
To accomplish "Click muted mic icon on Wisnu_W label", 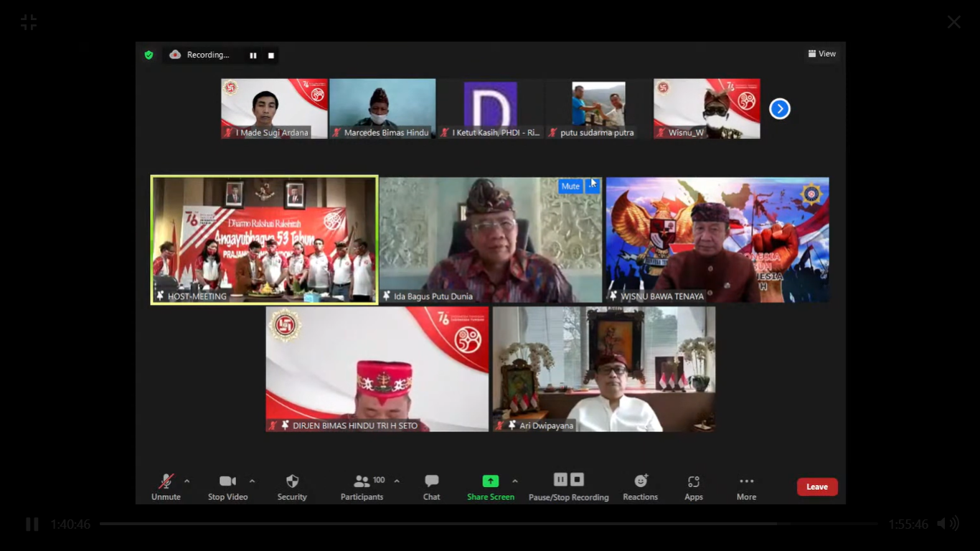I will pyautogui.click(x=661, y=133).
